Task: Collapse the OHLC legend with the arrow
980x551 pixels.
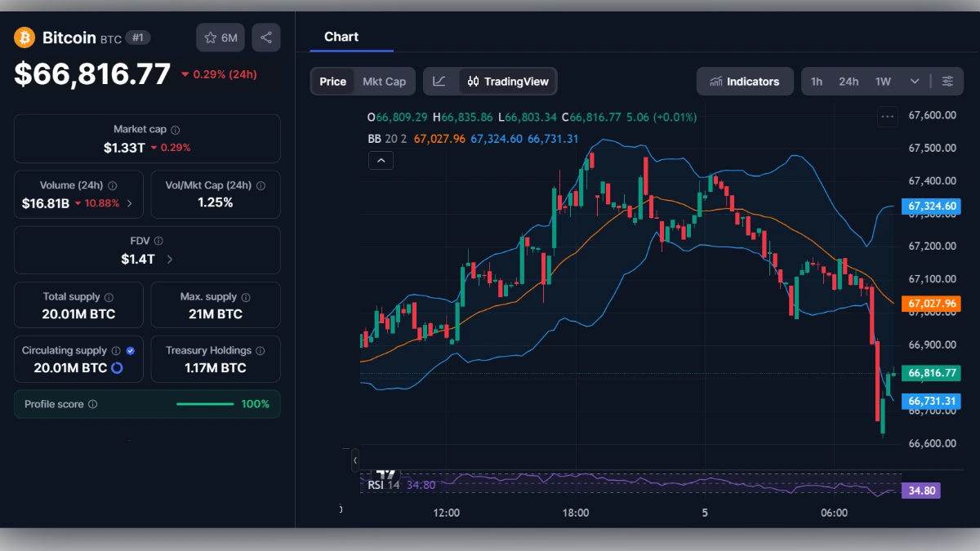Action: tap(381, 160)
